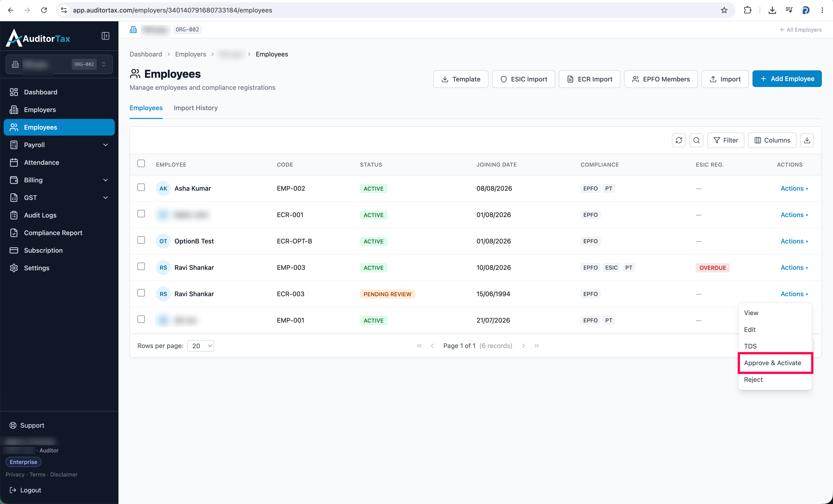Open the Filter button
The width and height of the screenshot is (833, 504).
point(725,140)
